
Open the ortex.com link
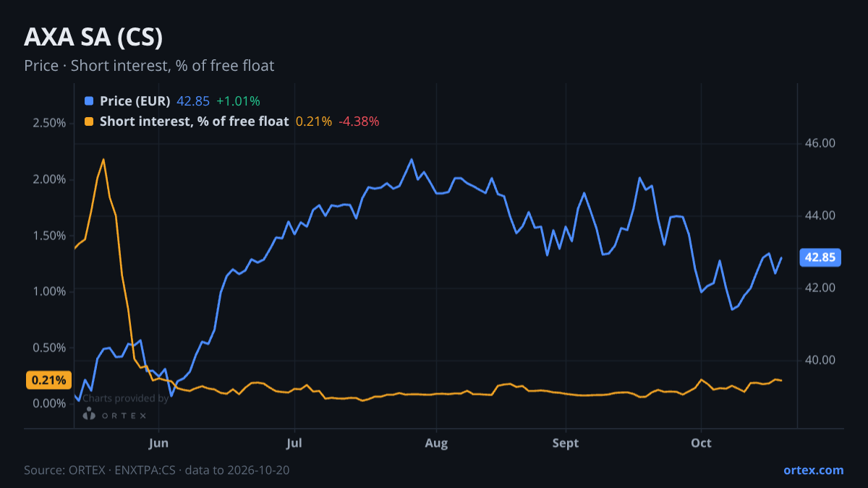coord(813,470)
